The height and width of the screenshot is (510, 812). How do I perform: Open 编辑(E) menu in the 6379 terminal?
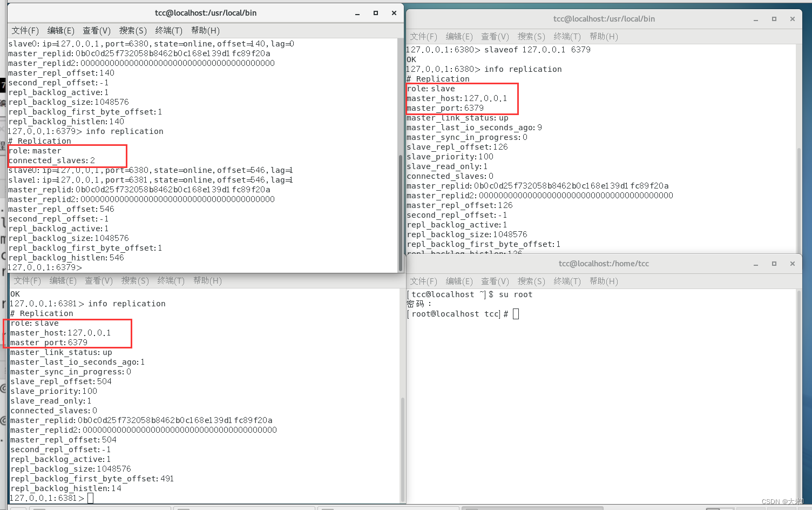61,30
